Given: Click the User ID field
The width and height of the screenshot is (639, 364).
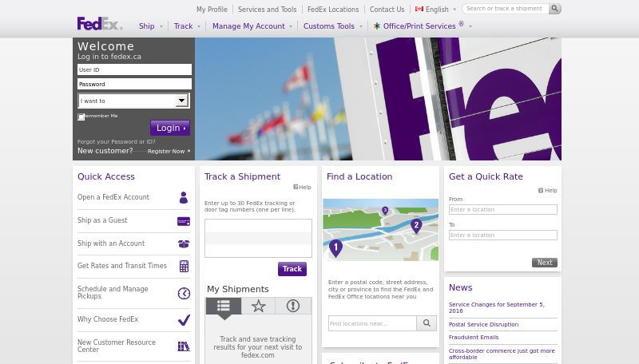Looking at the screenshot, I should click(x=134, y=69).
